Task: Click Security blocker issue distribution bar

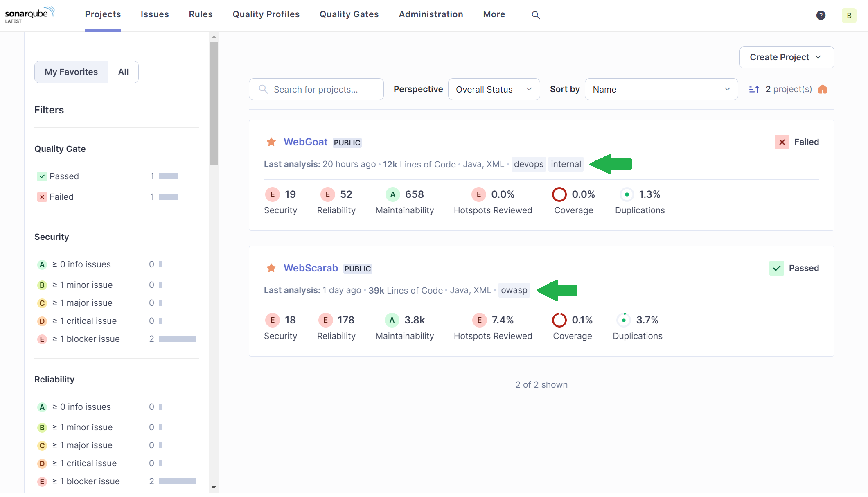Action: tap(177, 339)
